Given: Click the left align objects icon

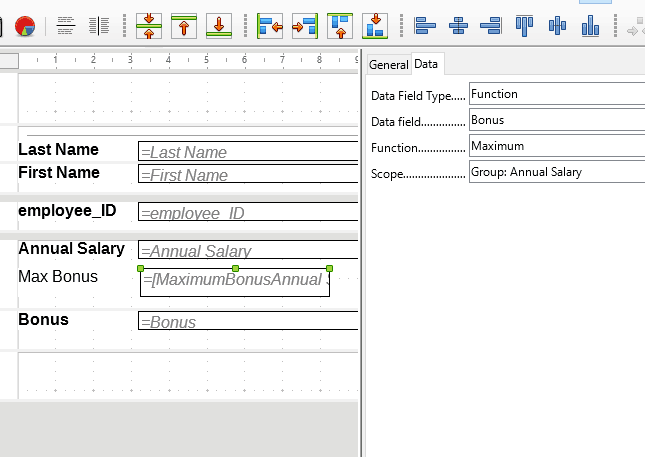Looking at the screenshot, I should coord(425,26).
